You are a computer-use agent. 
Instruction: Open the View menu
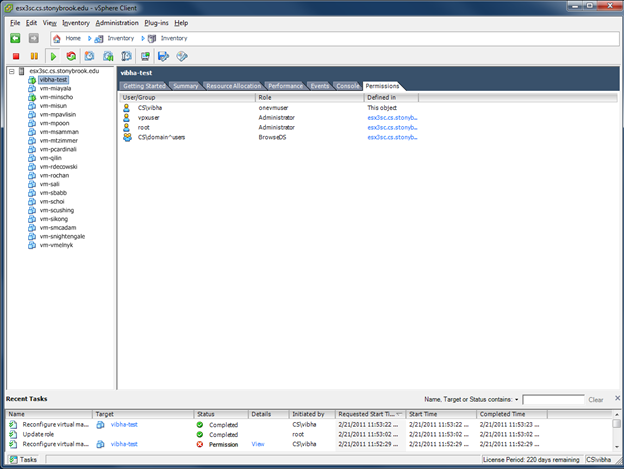[x=50, y=23]
